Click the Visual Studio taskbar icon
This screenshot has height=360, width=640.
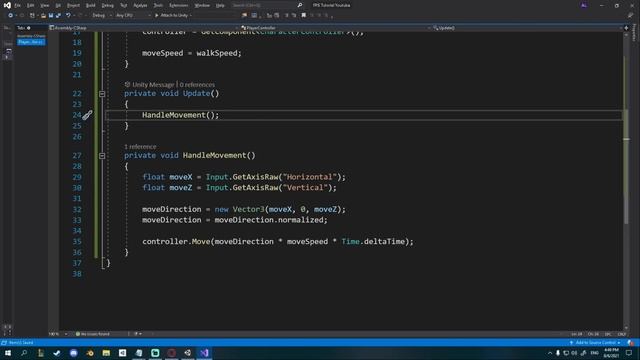[204, 353]
